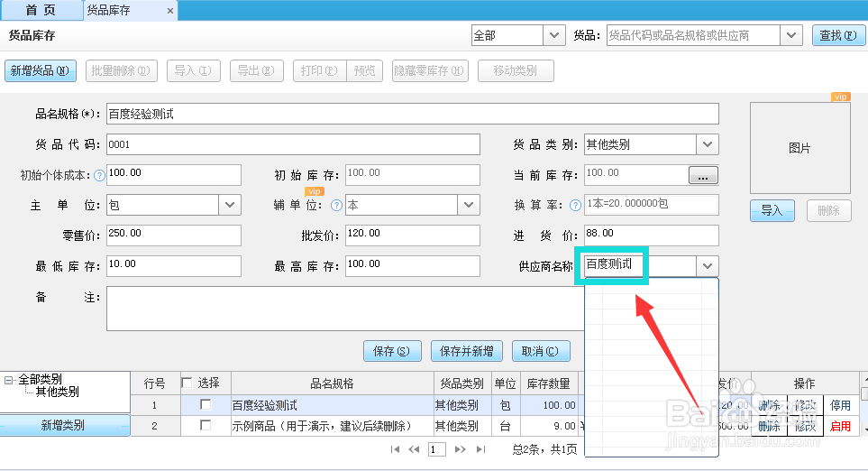Click the 最高库存 input field
868x471 pixels.
click(413, 266)
